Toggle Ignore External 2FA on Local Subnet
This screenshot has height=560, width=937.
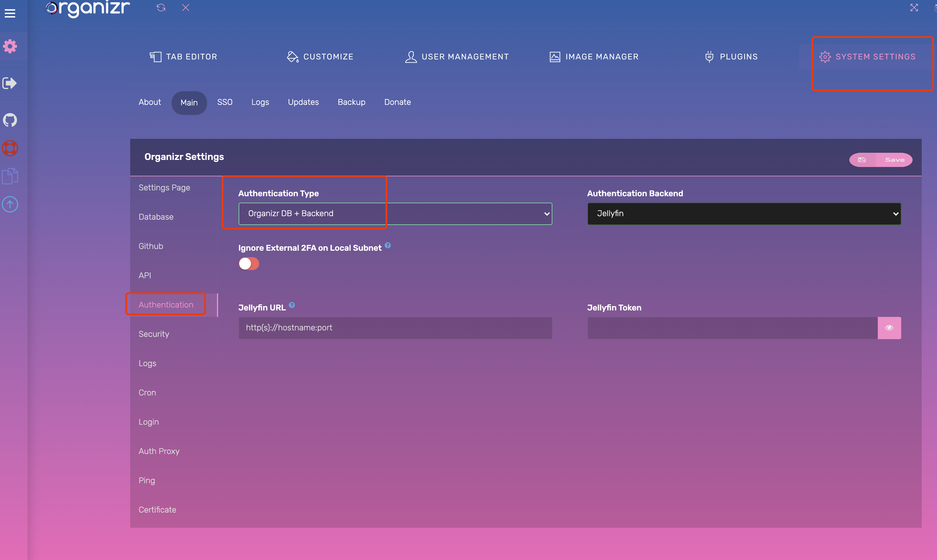(x=249, y=263)
